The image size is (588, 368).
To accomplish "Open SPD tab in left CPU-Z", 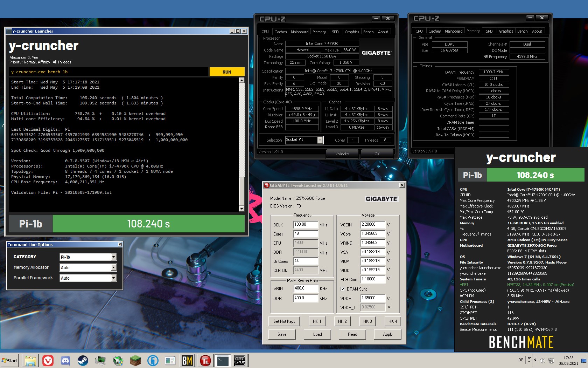I will (x=335, y=32).
